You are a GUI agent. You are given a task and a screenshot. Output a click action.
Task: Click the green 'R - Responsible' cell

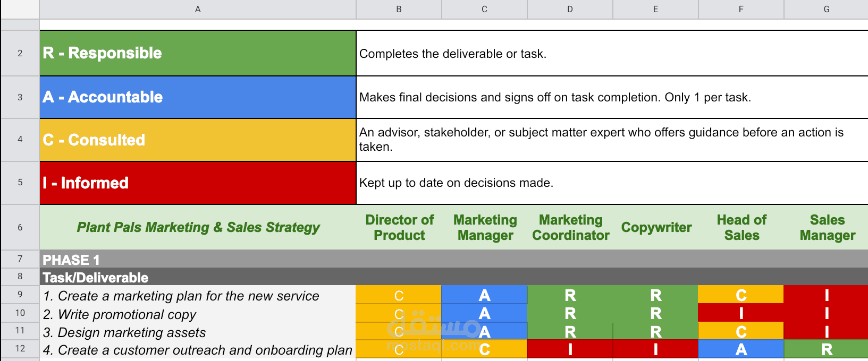198,53
